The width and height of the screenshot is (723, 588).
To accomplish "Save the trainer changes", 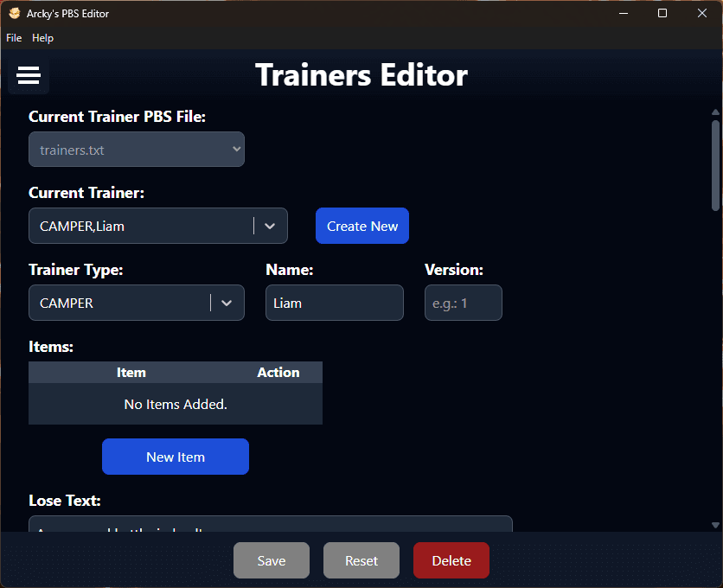I will pos(272,560).
